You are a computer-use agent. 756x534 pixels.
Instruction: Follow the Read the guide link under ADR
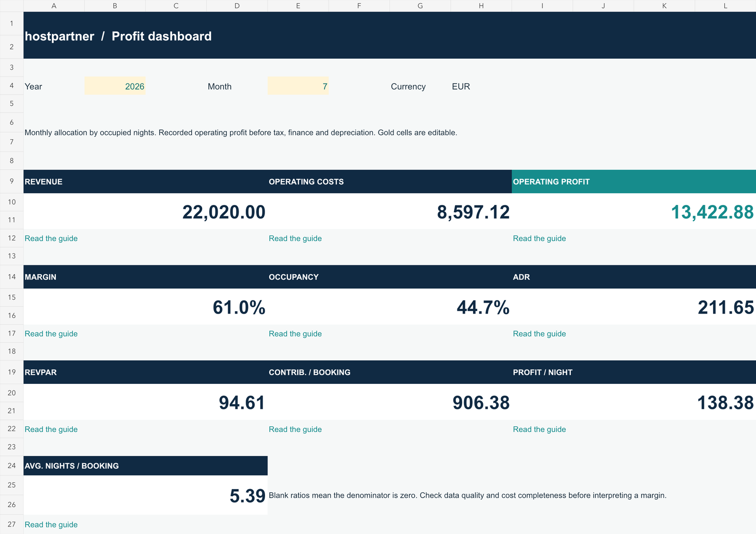coord(540,334)
